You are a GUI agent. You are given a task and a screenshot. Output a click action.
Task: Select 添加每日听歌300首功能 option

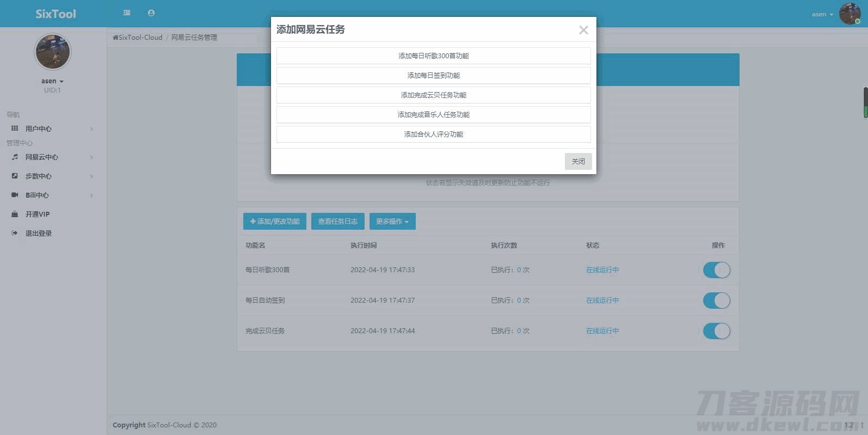(x=433, y=56)
